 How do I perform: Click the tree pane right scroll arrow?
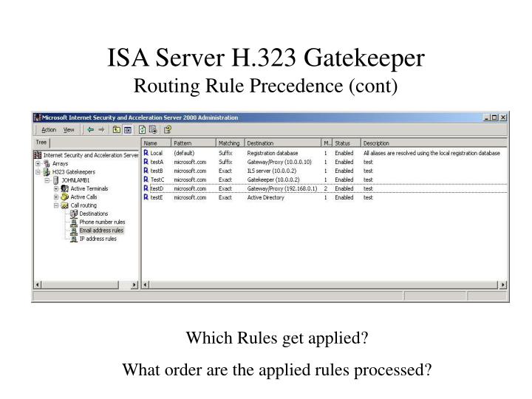134,284
